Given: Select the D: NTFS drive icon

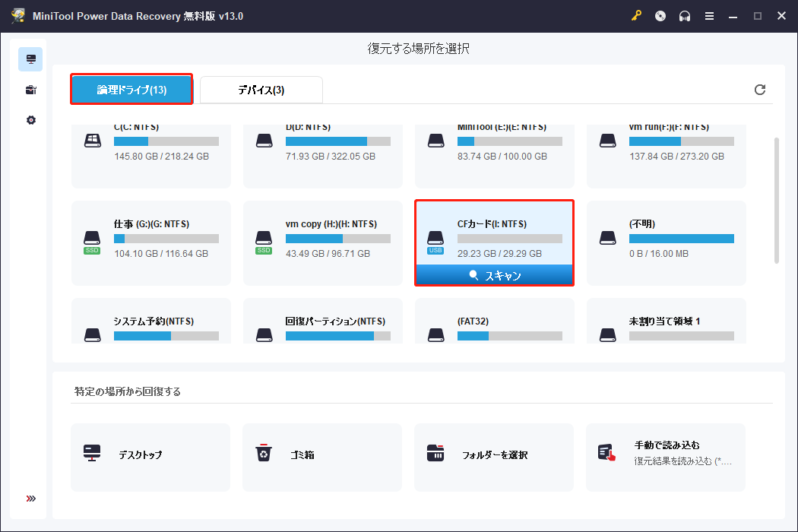Looking at the screenshot, I should (264, 141).
